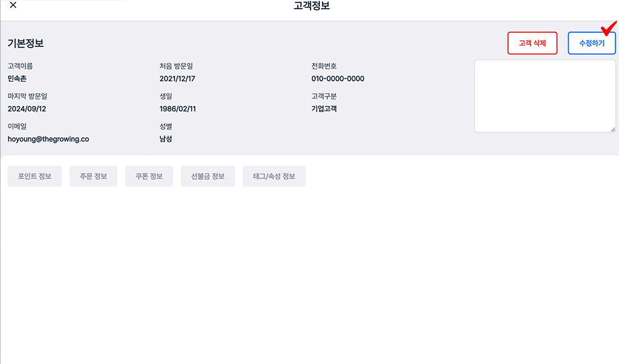Switch to the 주문 정보 tab
This screenshot has width=619, height=364.
tap(93, 176)
